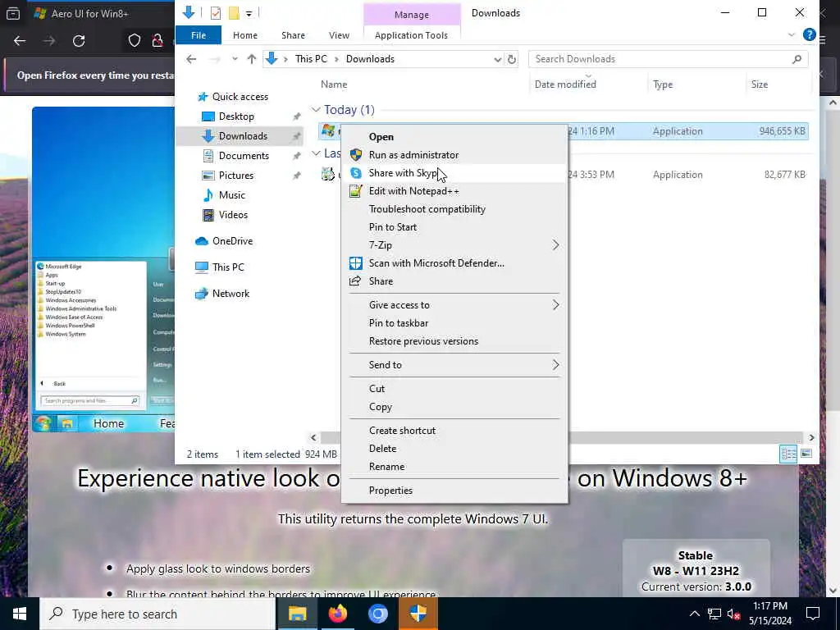The image size is (840, 630).
Task: Choose Edit with Notepad++
Action: 413,191
